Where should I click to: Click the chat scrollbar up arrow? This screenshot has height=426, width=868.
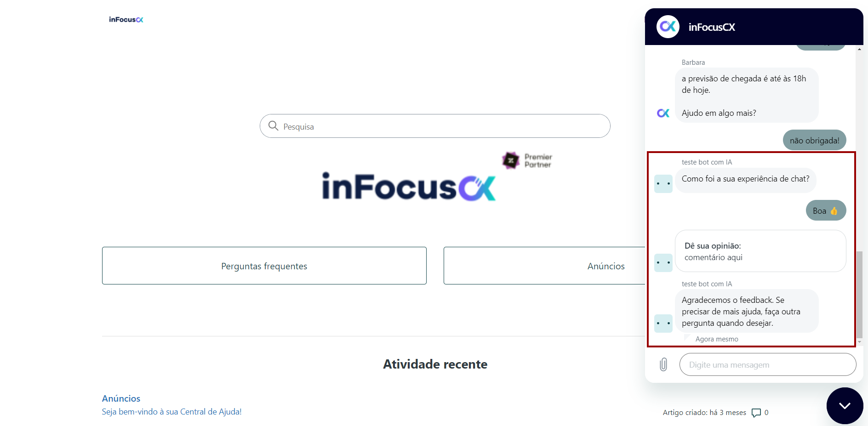(x=859, y=49)
